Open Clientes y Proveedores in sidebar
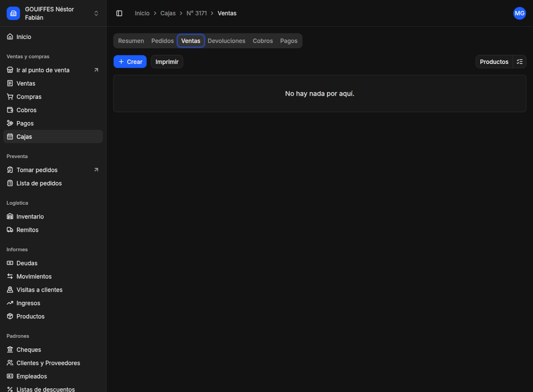The height and width of the screenshot is (392, 533). click(x=53, y=363)
